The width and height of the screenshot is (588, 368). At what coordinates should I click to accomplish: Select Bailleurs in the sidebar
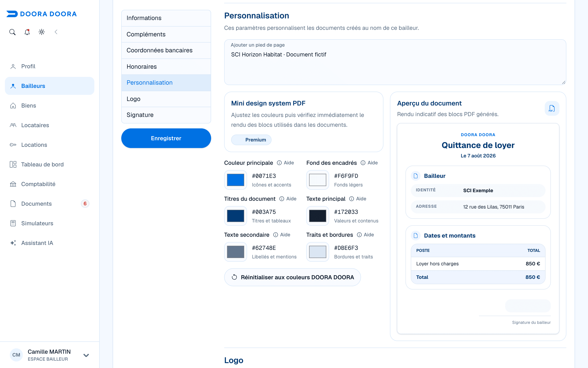pos(50,86)
